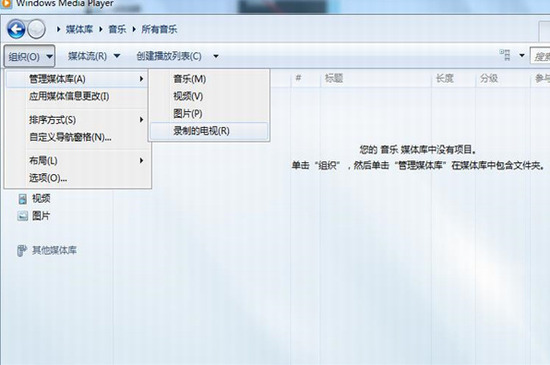Screen dimensions: 550x365
Task: Expand the 创建播放列表(C) dropdown arrow
Action: [216, 56]
